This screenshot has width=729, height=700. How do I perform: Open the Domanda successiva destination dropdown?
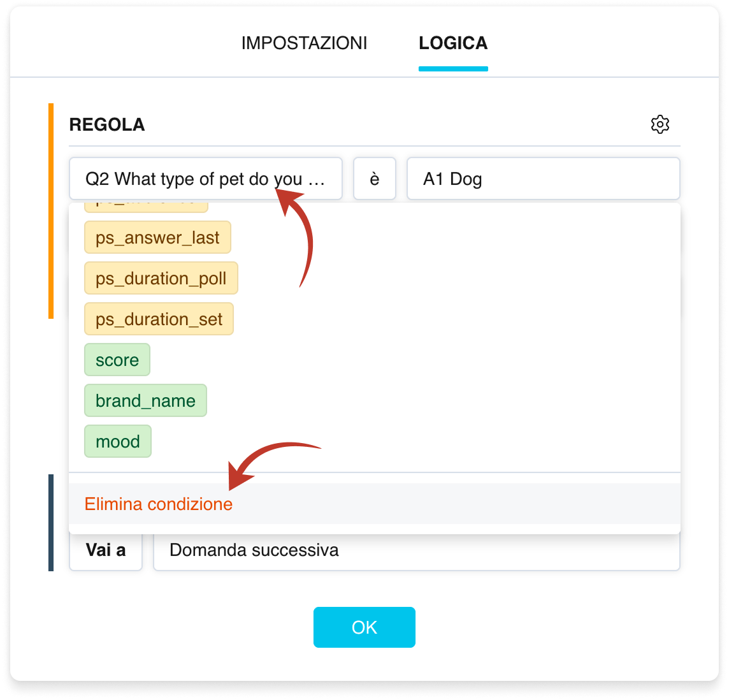417,551
